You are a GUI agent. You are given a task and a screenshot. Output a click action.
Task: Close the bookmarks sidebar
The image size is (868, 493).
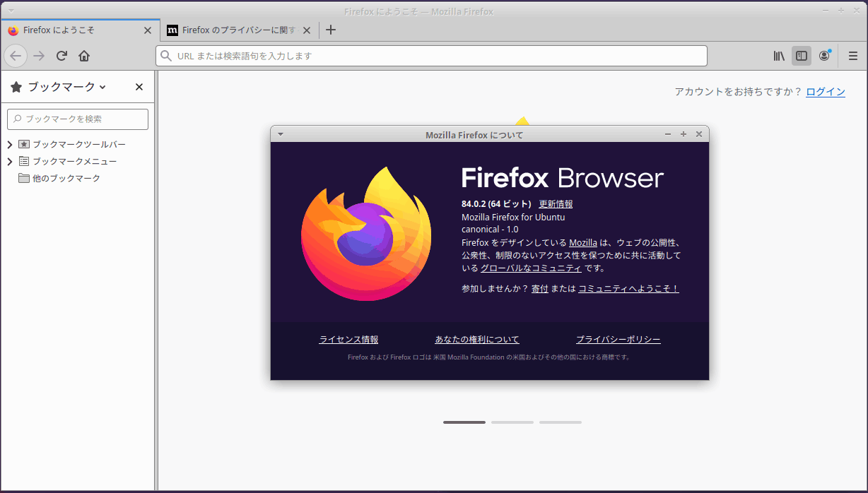tap(139, 87)
